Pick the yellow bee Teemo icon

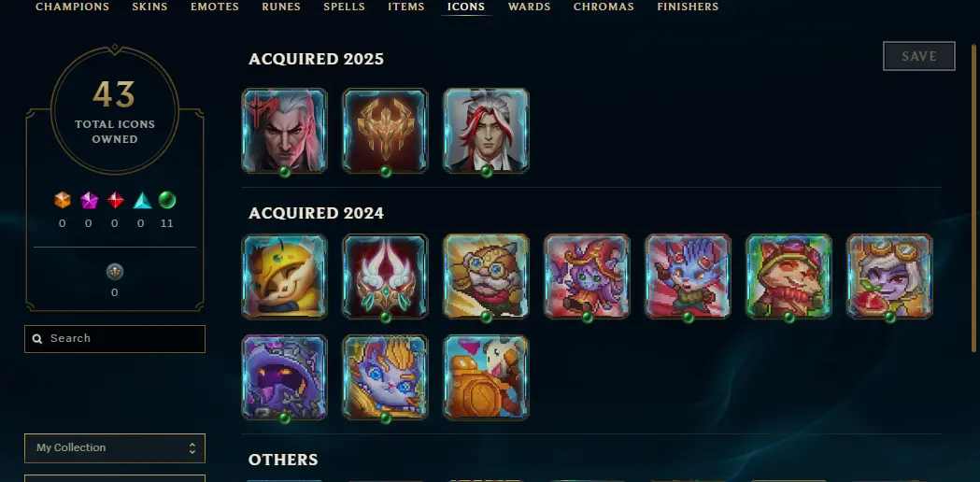tap(284, 276)
